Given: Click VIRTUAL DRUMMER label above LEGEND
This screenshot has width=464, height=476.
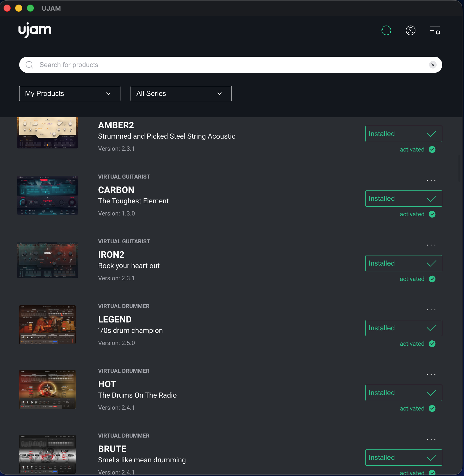Looking at the screenshot, I should [x=124, y=306].
